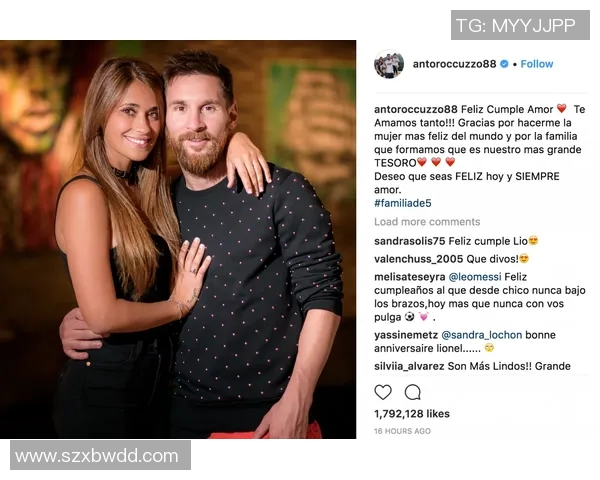The height and width of the screenshot is (480, 600).
Task: Open yassinemetz commenter profile
Action: tap(406, 335)
